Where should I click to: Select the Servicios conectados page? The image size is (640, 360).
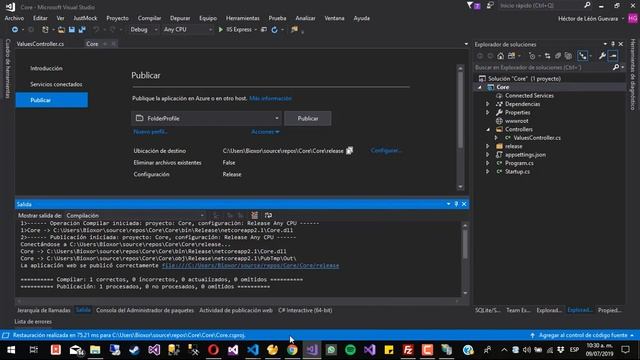coord(56,84)
